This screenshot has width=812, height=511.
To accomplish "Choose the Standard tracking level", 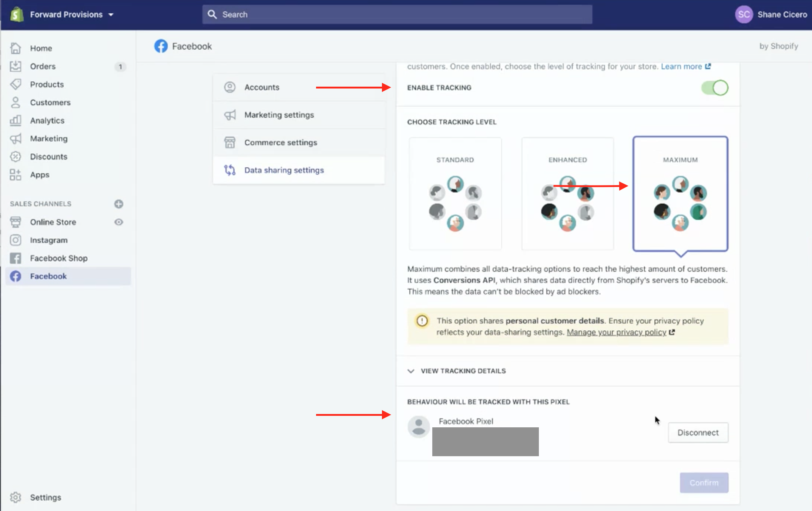I will tap(455, 194).
